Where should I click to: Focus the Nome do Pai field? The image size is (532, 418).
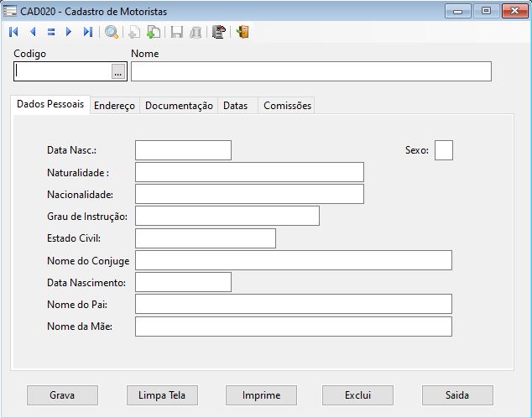pos(293,304)
